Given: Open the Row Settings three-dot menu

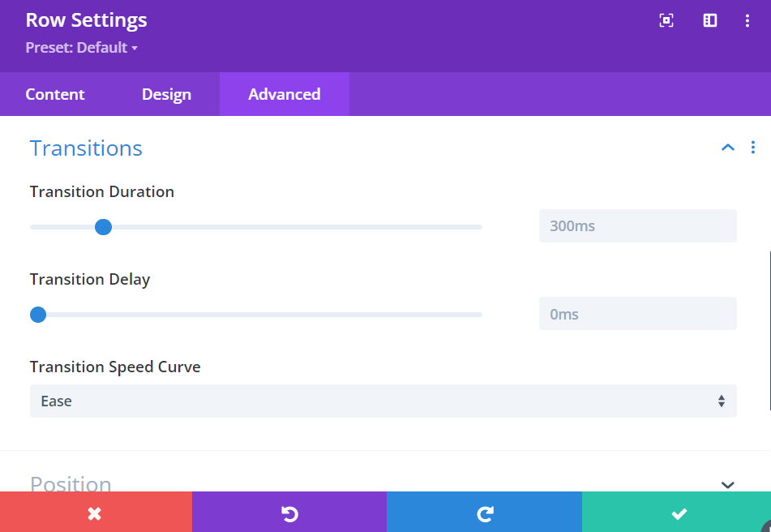Looking at the screenshot, I should 747,20.
